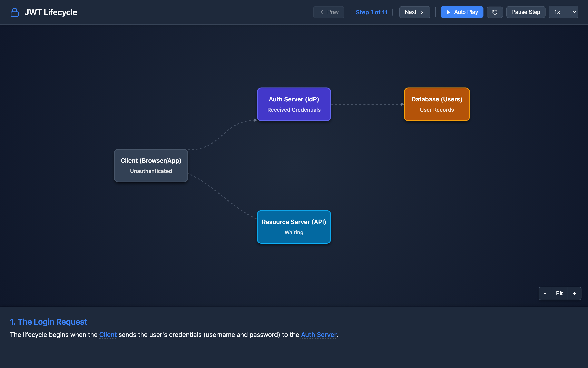Click the Client link in the description

coord(108,335)
